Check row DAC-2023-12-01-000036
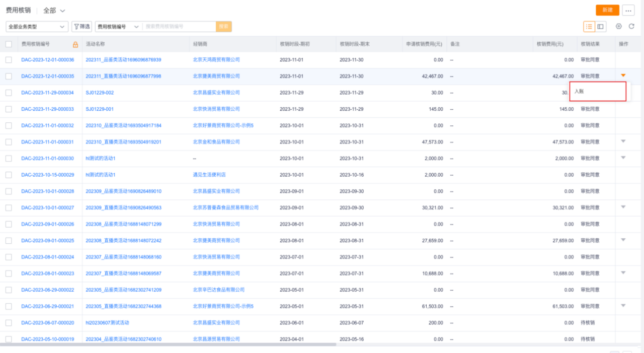Screen dimensions: 644x353 point(9,60)
